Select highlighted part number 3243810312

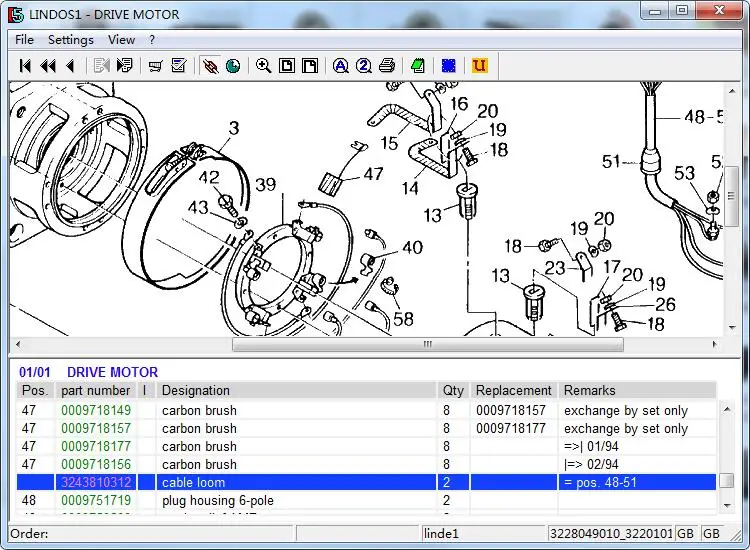[x=96, y=482]
